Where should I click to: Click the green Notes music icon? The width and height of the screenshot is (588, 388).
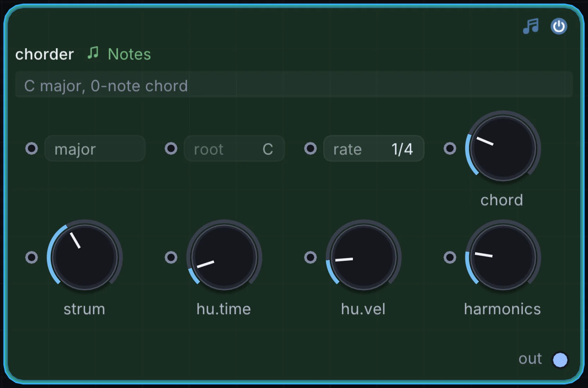tap(93, 53)
